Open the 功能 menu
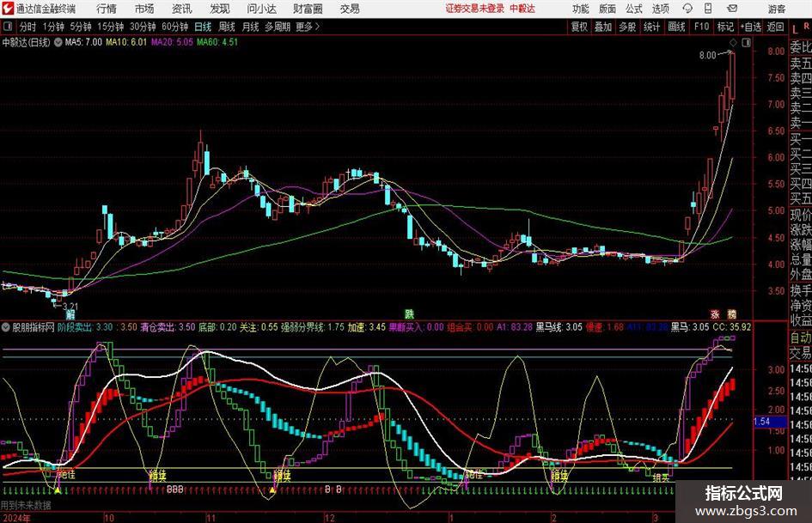Viewport: 812px width, 523px height. [x=581, y=9]
